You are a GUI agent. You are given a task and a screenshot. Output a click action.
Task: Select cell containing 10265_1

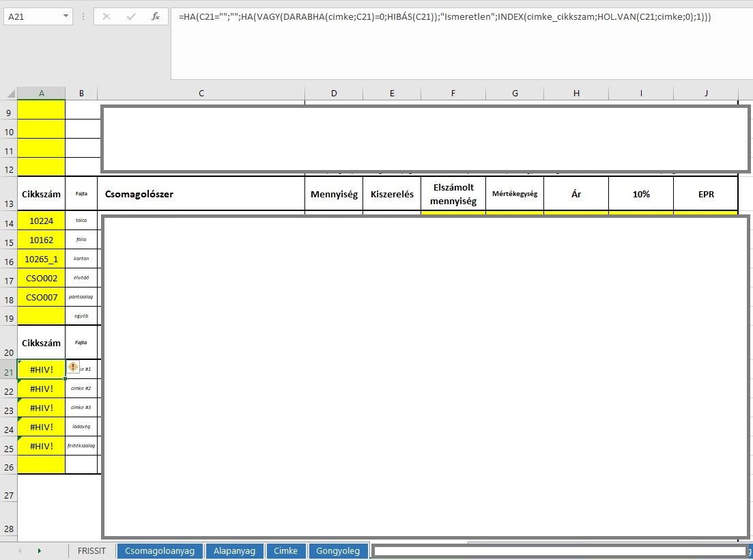(41, 259)
